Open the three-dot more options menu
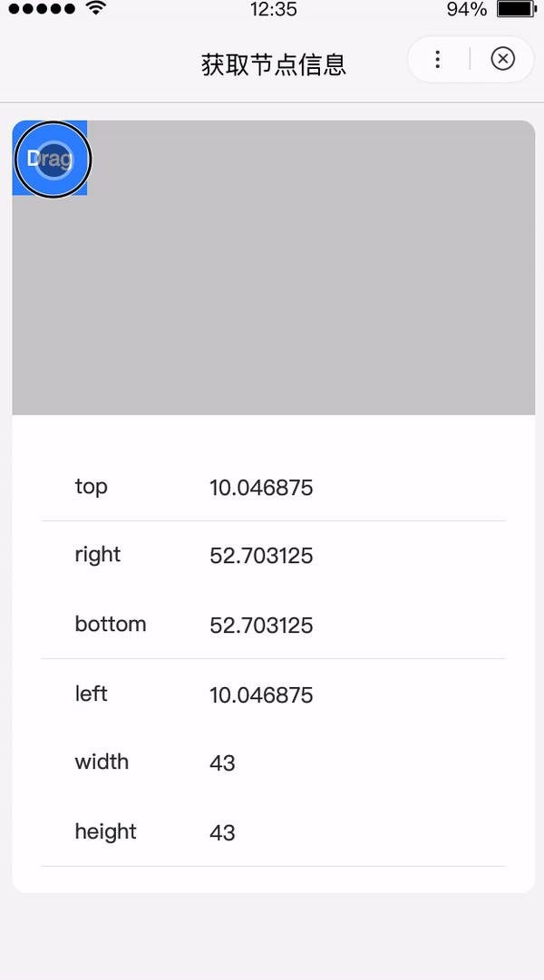Image resolution: width=544 pixels, height=980 pixels. [438, 60]
